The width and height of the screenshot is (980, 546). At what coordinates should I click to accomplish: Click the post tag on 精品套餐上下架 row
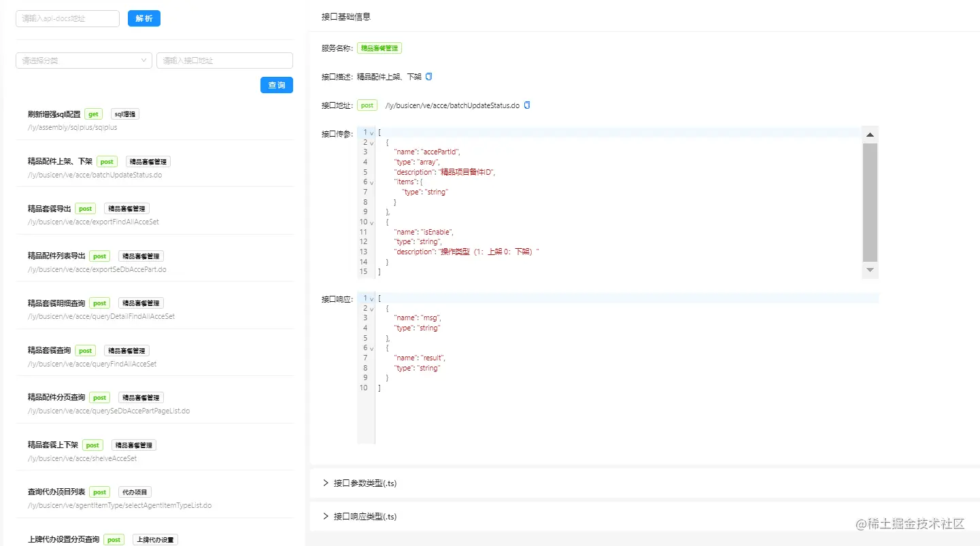(x=92, y=445)
